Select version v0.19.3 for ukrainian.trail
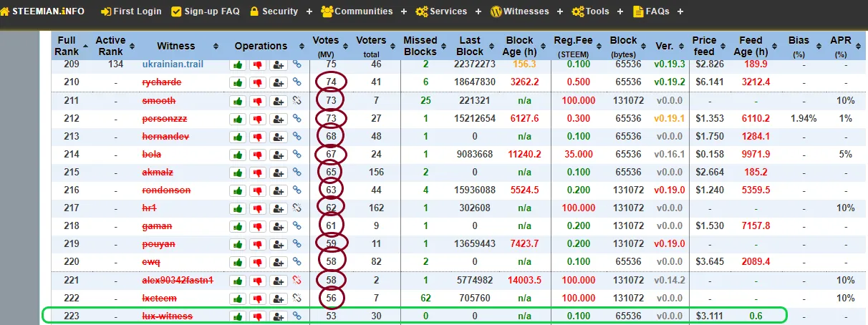Viewport: 868px width, 325px height. click(x=668, y=64)
